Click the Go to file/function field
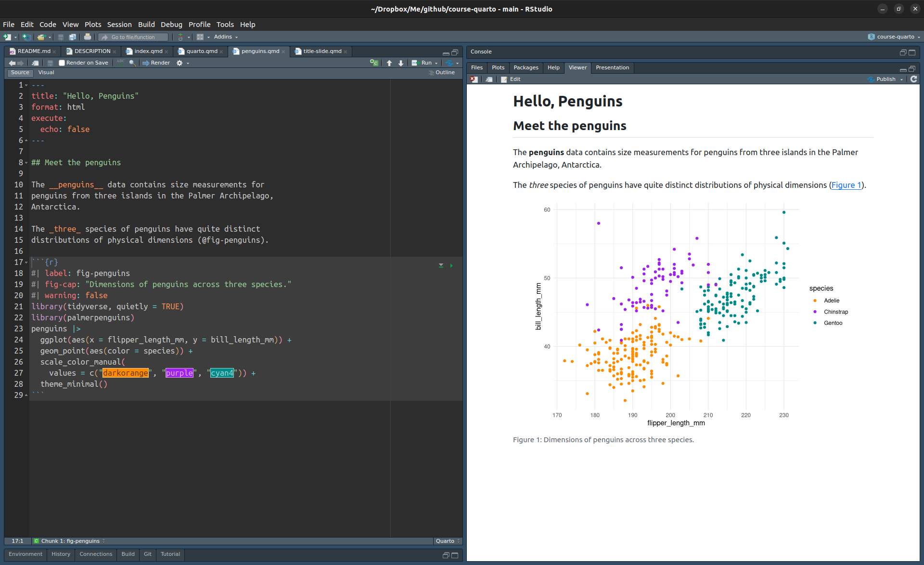The image size is (924, 565). (133, 37)
